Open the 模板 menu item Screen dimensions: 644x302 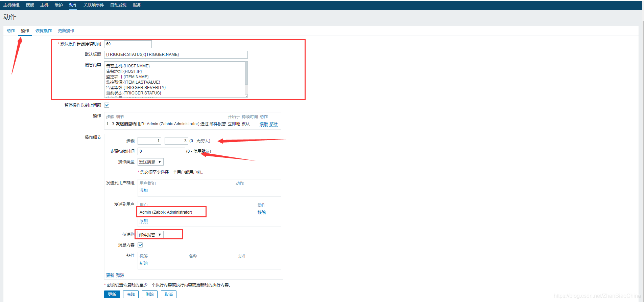pos(30,5)
